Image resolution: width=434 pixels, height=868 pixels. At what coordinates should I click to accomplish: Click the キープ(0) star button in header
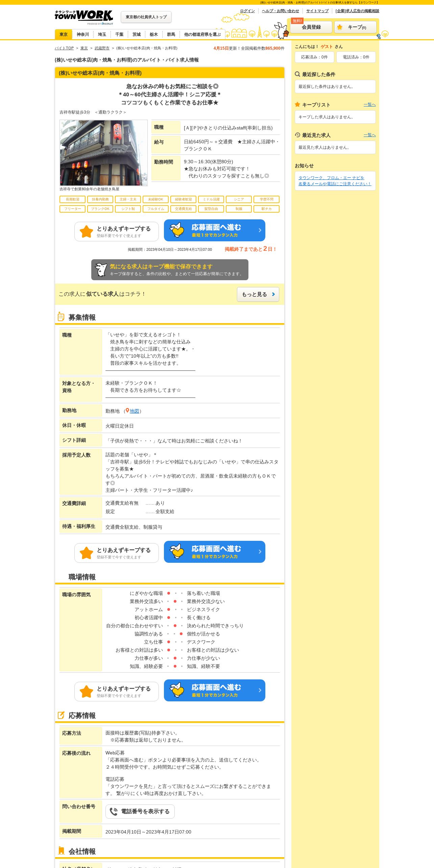(355, 27)
